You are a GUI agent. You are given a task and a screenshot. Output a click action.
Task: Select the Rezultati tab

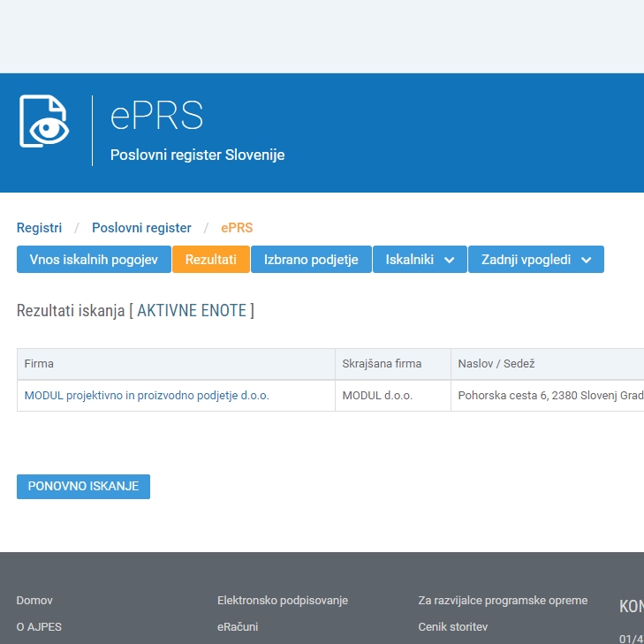(211, 260)
